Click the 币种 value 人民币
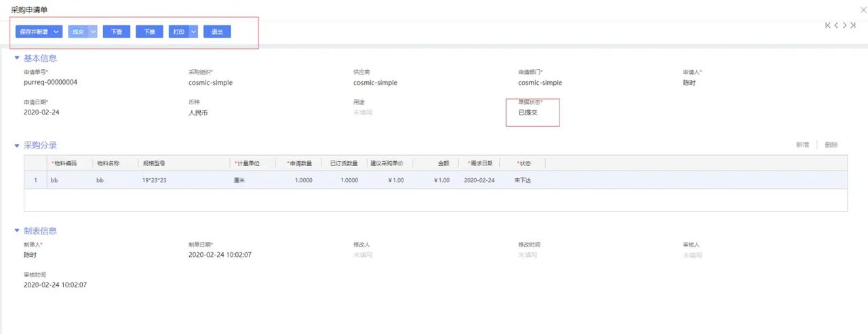 click(x=198, y=112)
